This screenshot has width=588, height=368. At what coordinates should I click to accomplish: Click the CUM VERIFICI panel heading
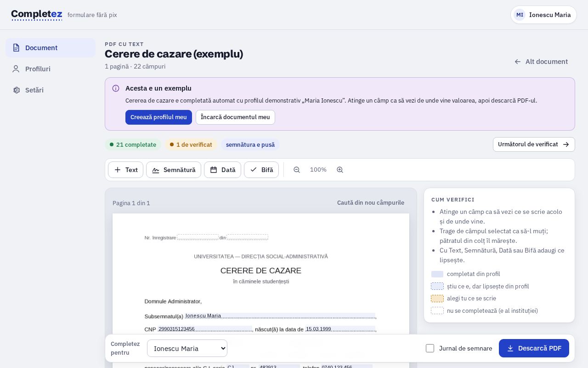pyautogui.click(x=453, y=200)
